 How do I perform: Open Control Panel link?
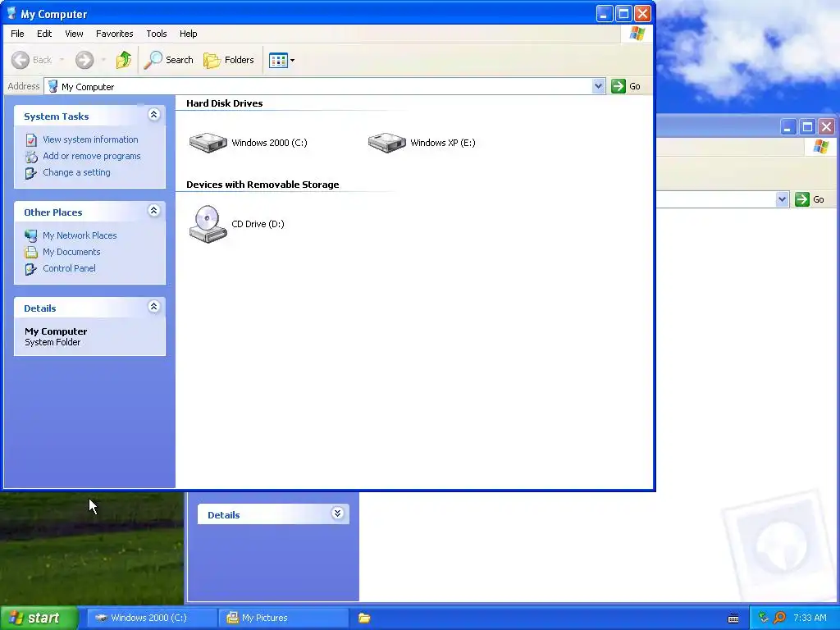pyautogui.click(x=69, y=268)
